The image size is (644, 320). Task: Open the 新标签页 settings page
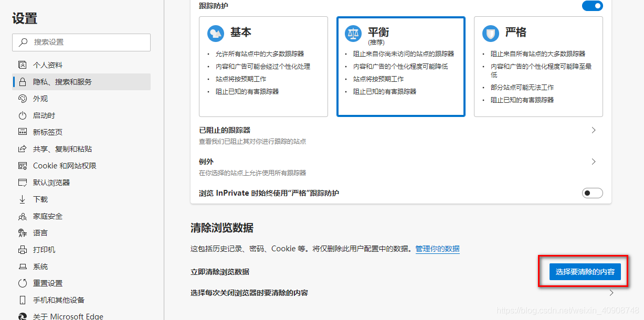coord(81,132)
